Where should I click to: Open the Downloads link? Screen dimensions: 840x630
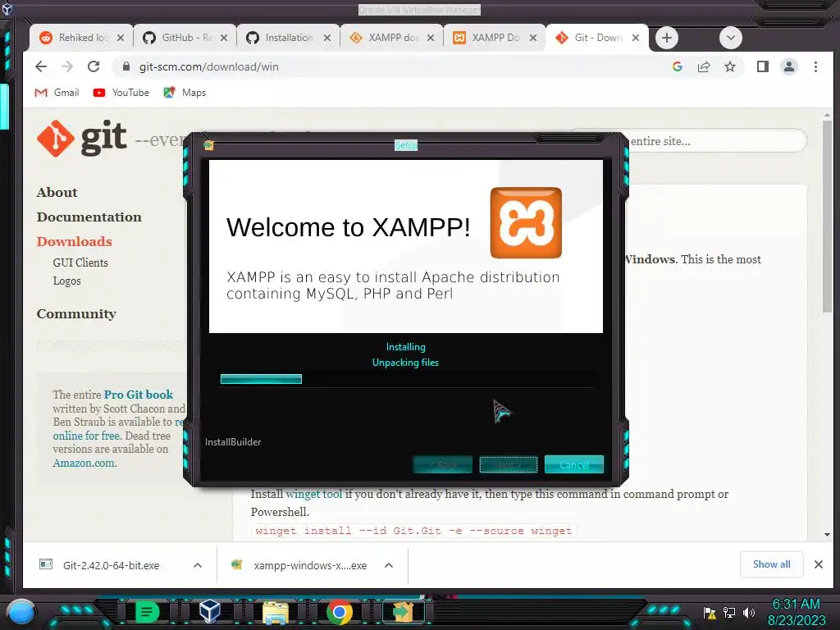(x=74, y=242)
